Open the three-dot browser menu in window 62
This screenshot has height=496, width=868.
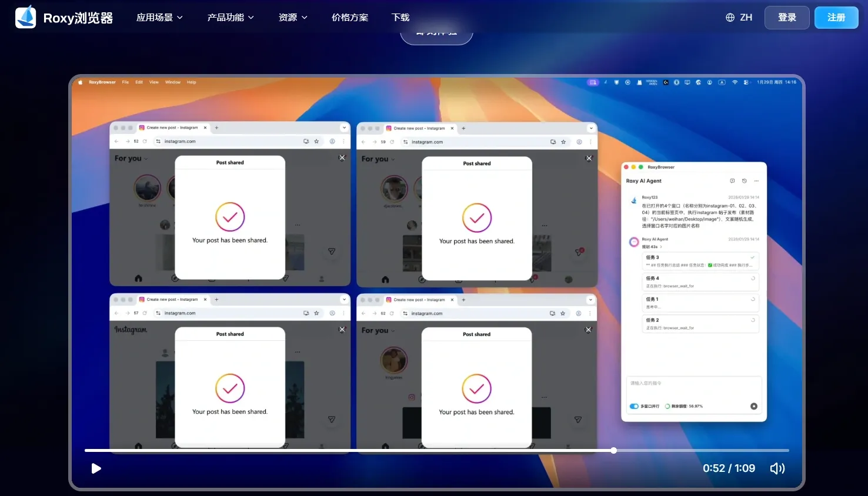click(590, 313)
